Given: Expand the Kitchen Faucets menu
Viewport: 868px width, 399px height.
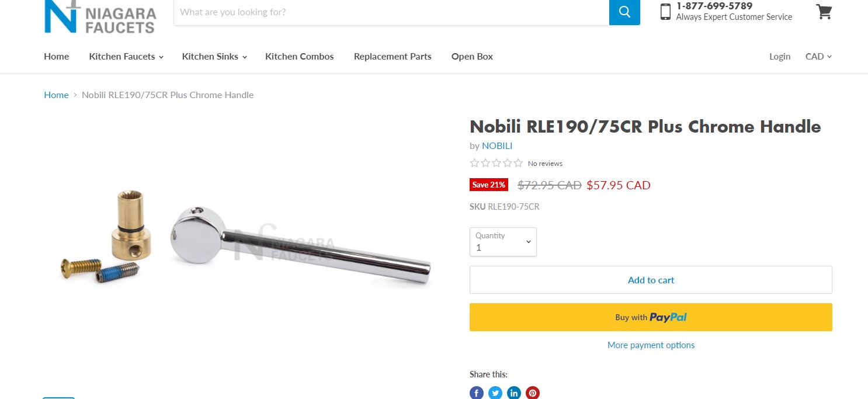Looking at the screenshot, I should point(126,57).
